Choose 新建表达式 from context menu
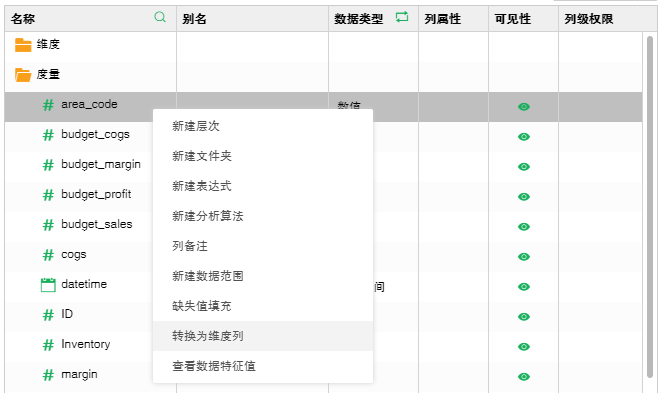 263,186
